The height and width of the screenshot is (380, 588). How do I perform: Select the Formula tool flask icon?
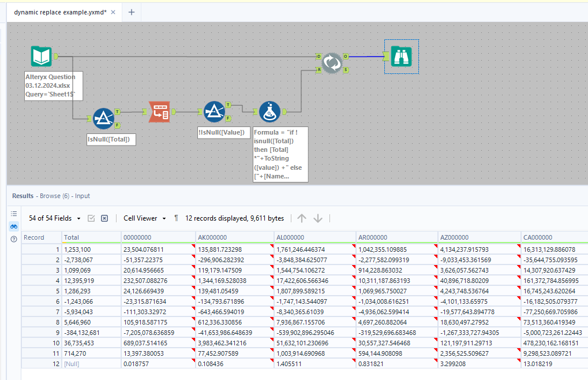click(269, 112)
